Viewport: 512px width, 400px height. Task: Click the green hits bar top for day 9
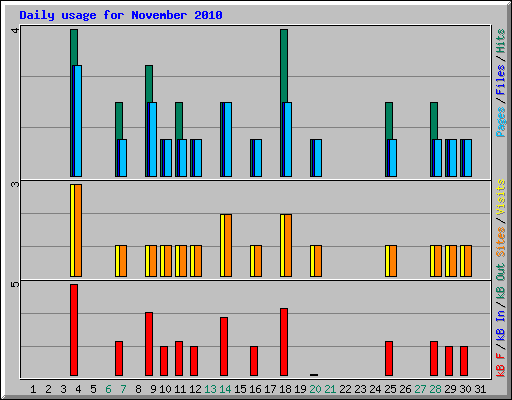click(149, 84)
